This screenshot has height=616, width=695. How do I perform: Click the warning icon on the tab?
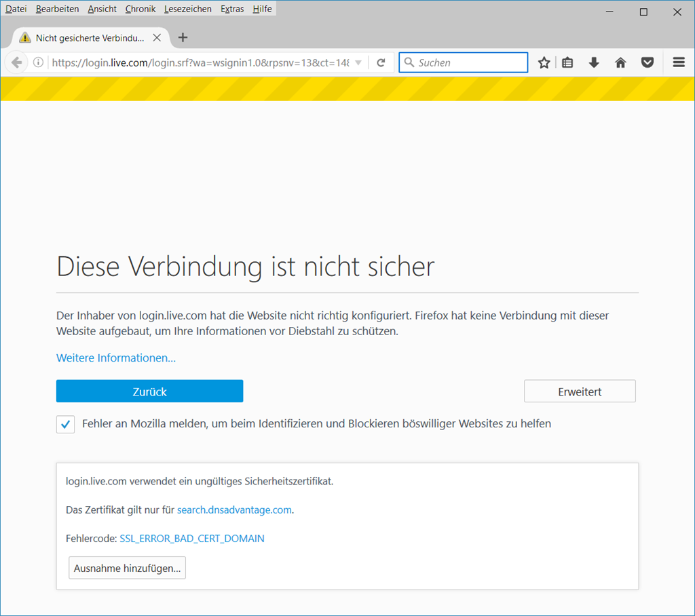25,38
